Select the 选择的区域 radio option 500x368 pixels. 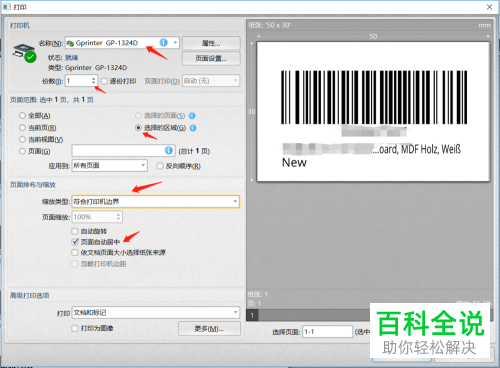[x=138, y=128]
